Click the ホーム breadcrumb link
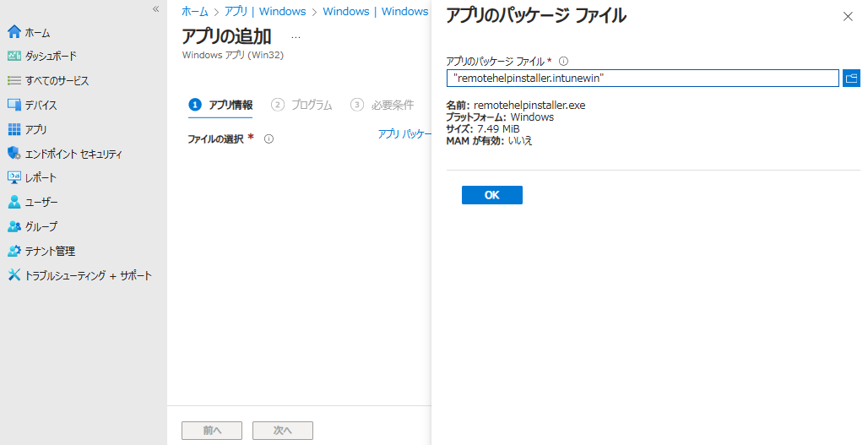 click(195, 12)
